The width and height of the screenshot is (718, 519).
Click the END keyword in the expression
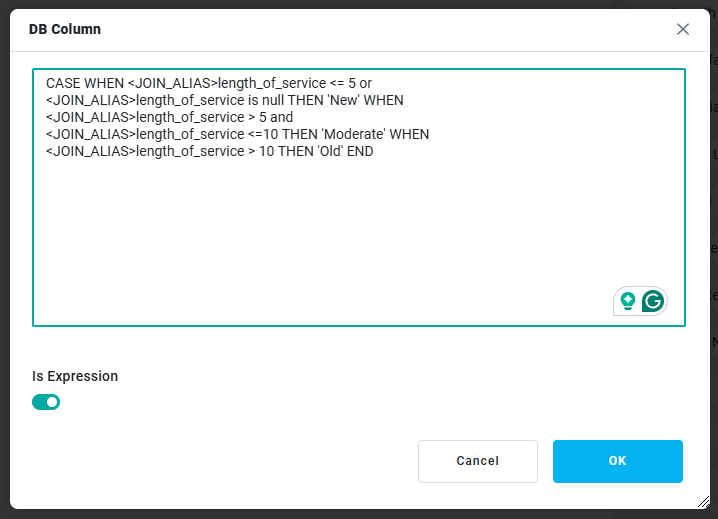click(360, 151)
